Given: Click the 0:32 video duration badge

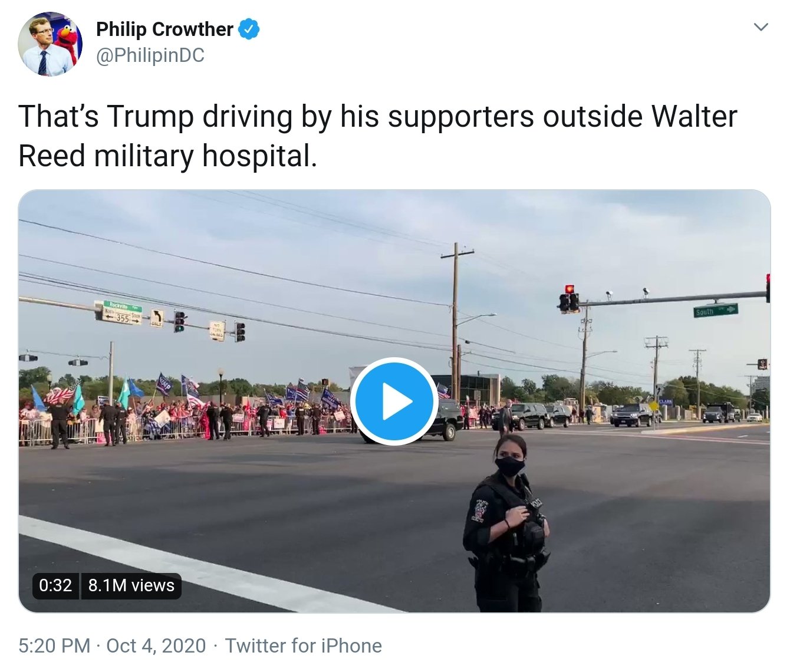Looking at the screenshot, I should click(55, 585).
